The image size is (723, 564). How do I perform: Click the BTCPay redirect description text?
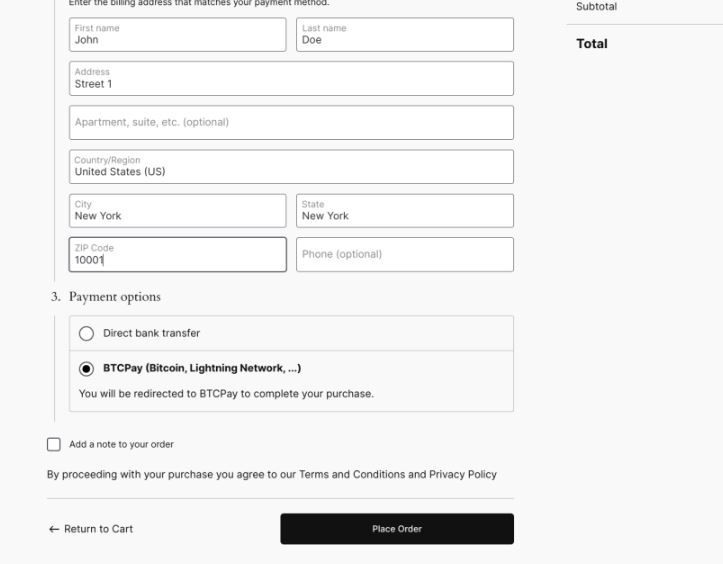(226, 394)
